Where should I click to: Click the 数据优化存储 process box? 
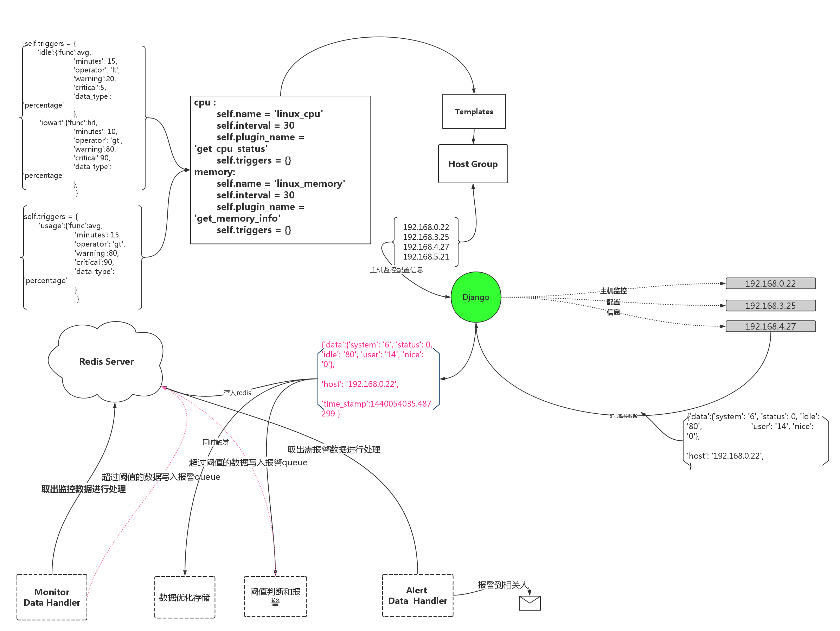(x=185, y=597)
